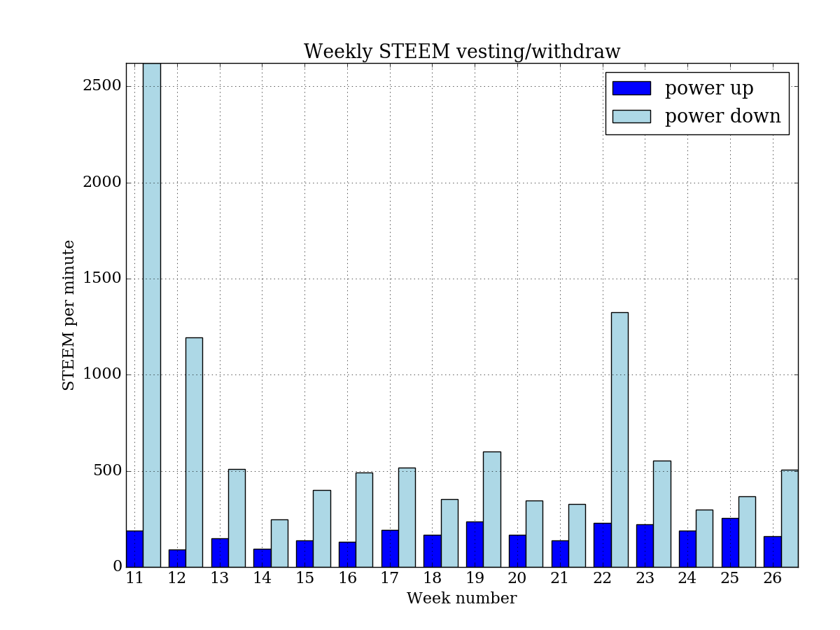
Task: Click the week 20 power up bar
Action: [x=517, y=551]
